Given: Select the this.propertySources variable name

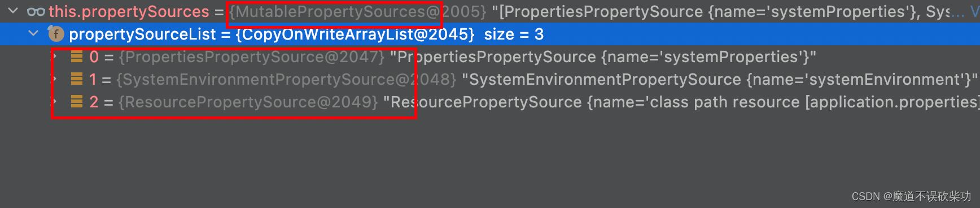Looking at the screenshot, I should tap(129, 12).
